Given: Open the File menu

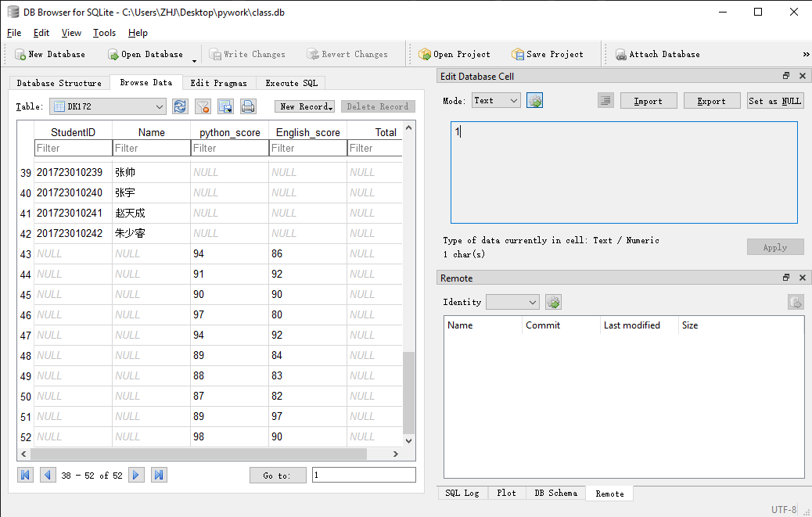Looking at the screenshot, I should [14, 33].
